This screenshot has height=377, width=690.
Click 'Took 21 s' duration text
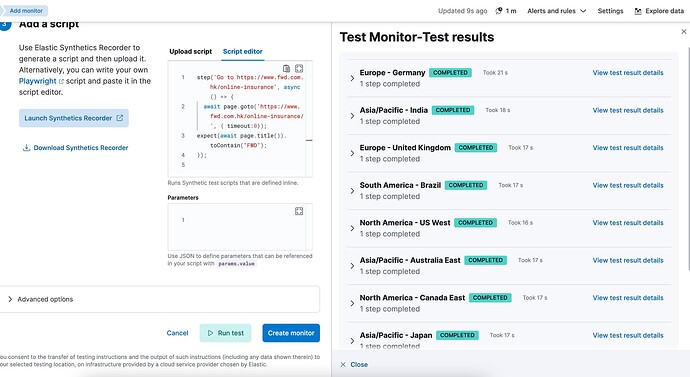[x=495, y=73]
